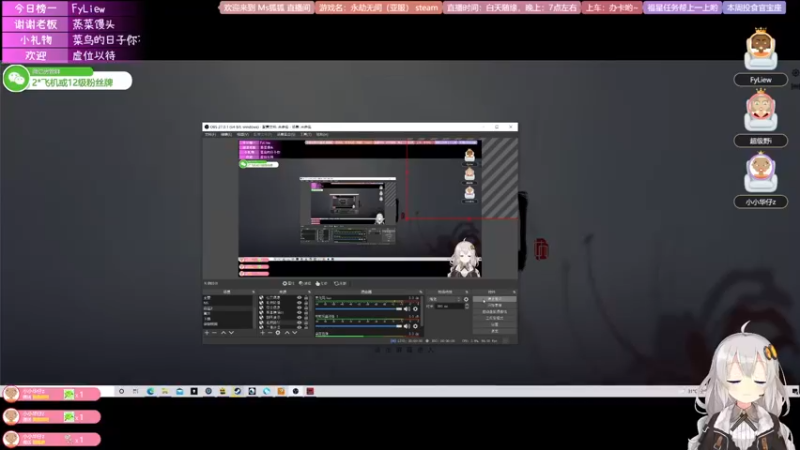Remove selected scene with the minus icon

click(x=214, y=333)
